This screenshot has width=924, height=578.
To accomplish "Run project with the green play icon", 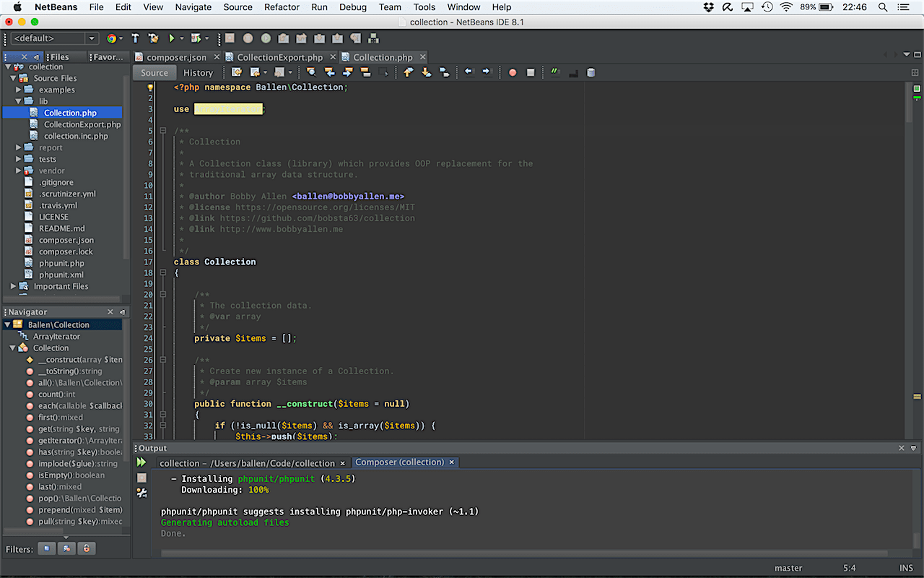I will (x=172, y=38).
